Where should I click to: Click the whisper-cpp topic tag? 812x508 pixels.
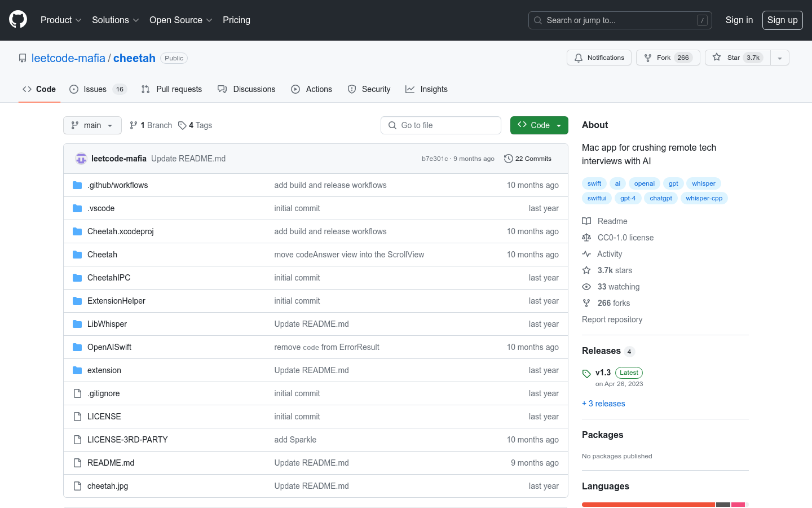click(x=704, y=198)
